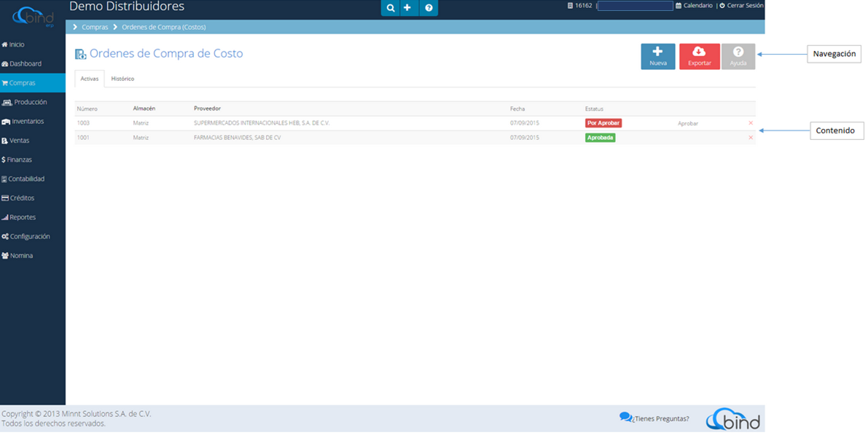Open Producción in the sidebar
The height and width of the screenshot is (435, 868).
click(24, 103)
